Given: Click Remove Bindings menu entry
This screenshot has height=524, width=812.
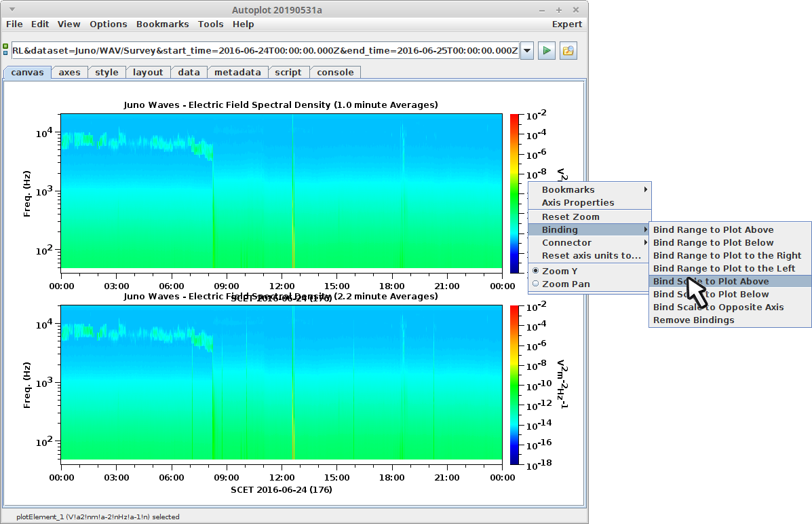Looking at the screenshot, I should click(693, 320).
